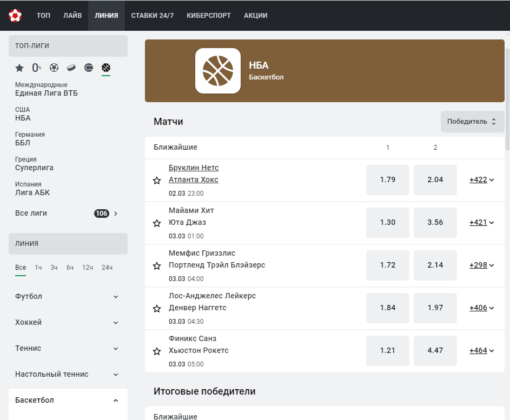
Task: Expand +464 extra markets
Action: tap(482, 350)
